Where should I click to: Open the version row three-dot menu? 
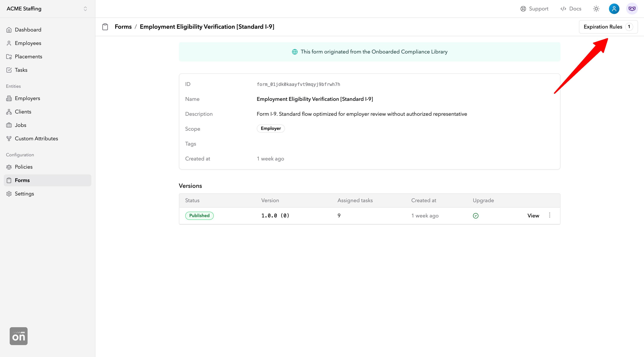(550, 215)
